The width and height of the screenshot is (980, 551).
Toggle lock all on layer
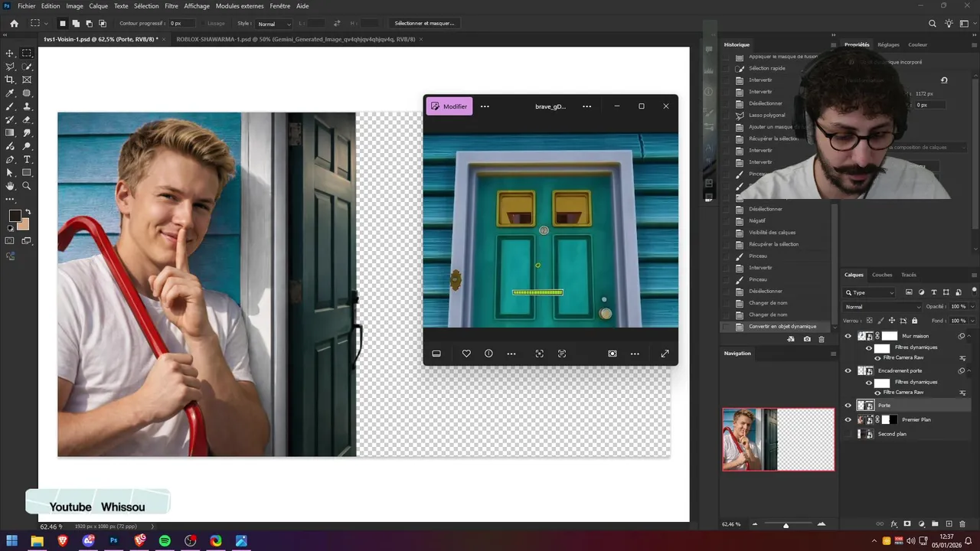(x=914, y=321)
